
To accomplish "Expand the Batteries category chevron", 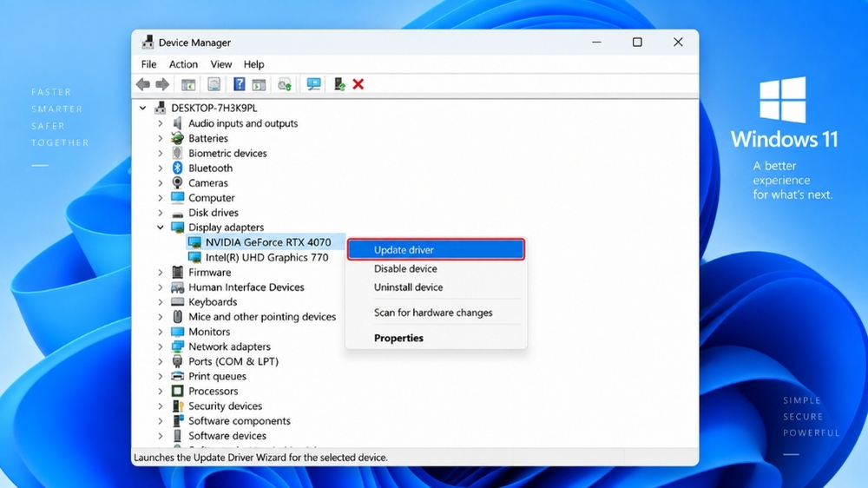I will click(160, 138).
